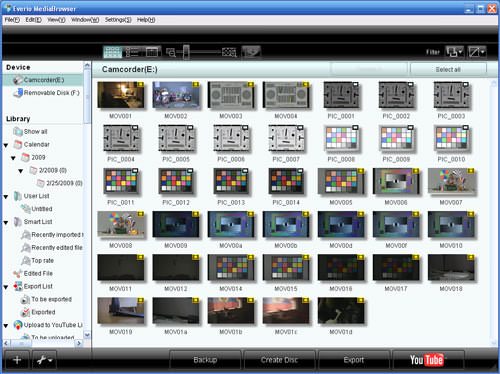
Task: Select the MOV002 video thumbnail
Action: [x=176, y=95]
